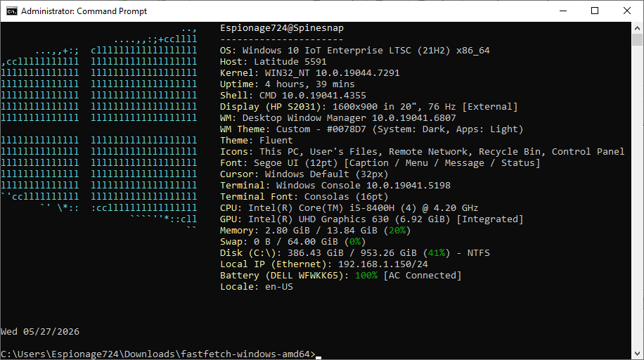The image size is (644, 360).
Task: Open the Command Prompt system menu icon
Action: (x=11, y=11)
